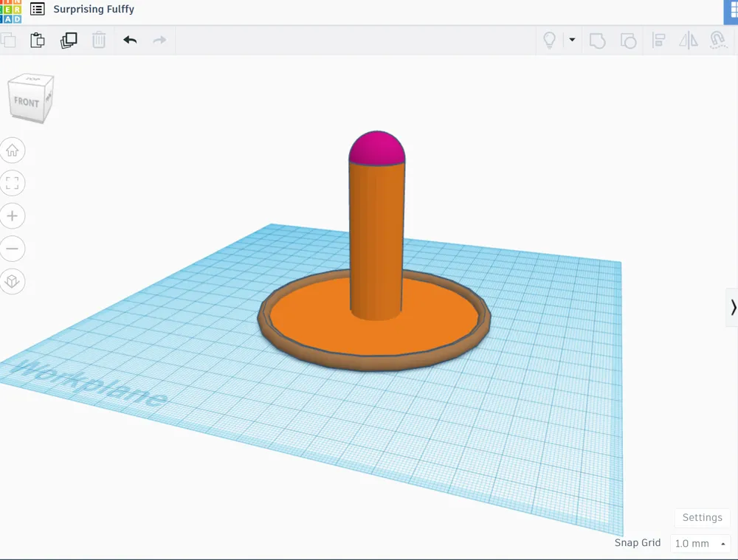Viewport: 738px width, 560px height.
Task: Open the Snap Grid 1.0 mm dropdown
Action: (x=700, y=543)
